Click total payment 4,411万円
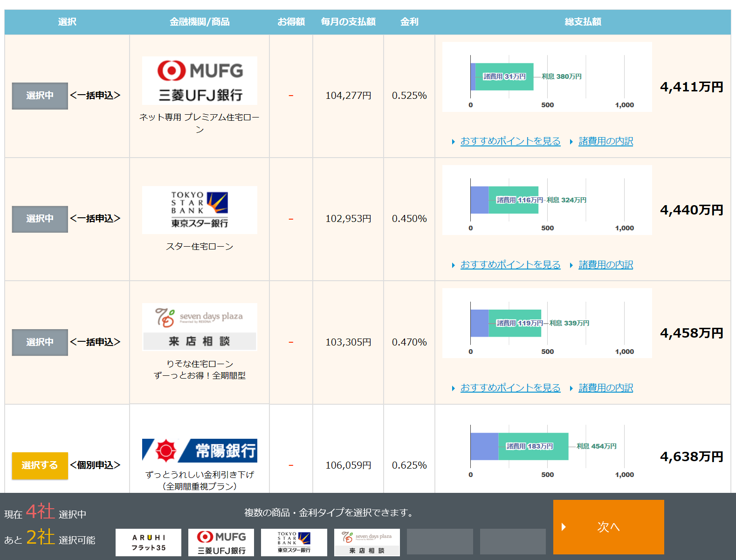This screenshot has width=736, height=560. pos(692,87)
